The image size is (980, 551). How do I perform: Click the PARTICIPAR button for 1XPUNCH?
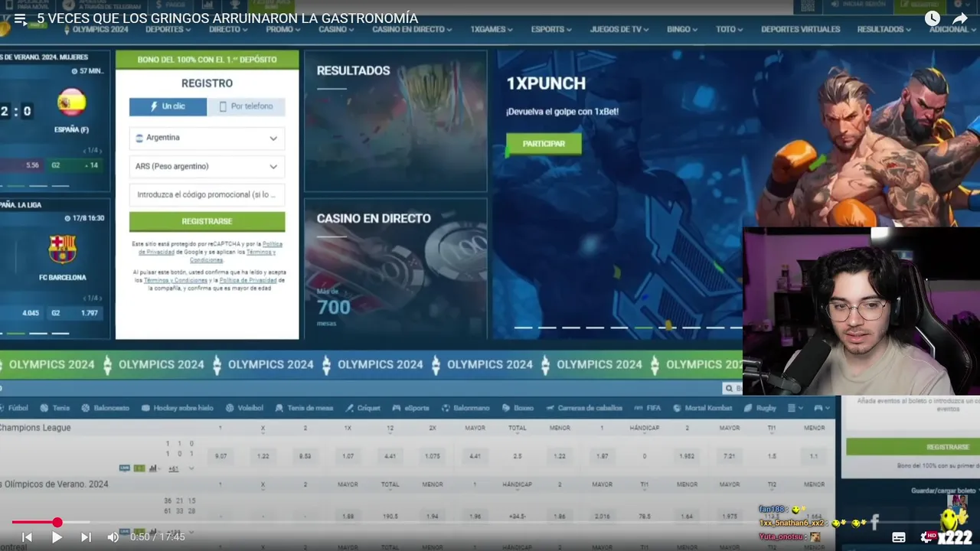pyautogui.click(x=544, y=144)
